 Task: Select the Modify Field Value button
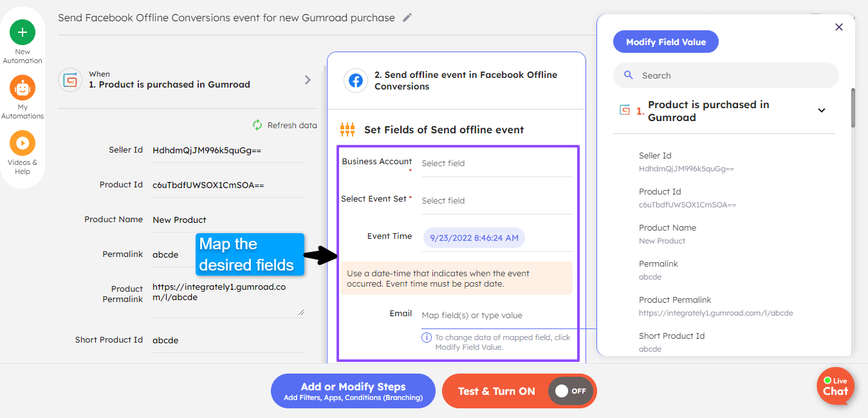(665, 41)
